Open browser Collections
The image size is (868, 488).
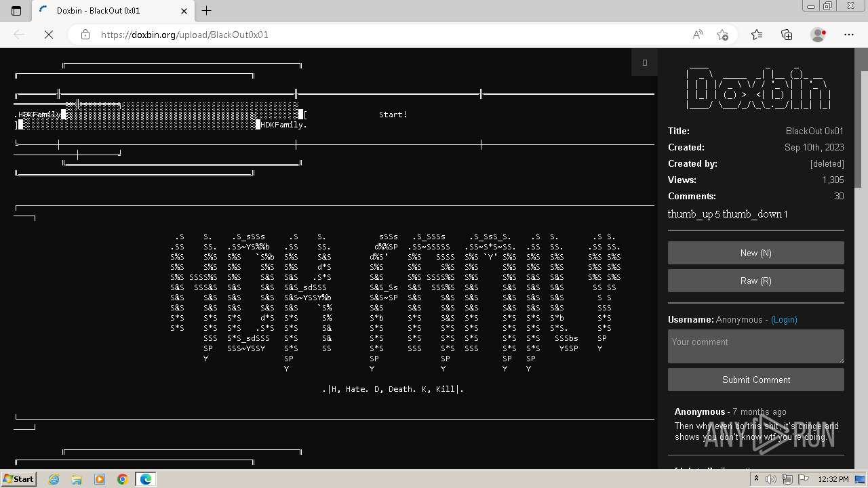pos(787,35)
